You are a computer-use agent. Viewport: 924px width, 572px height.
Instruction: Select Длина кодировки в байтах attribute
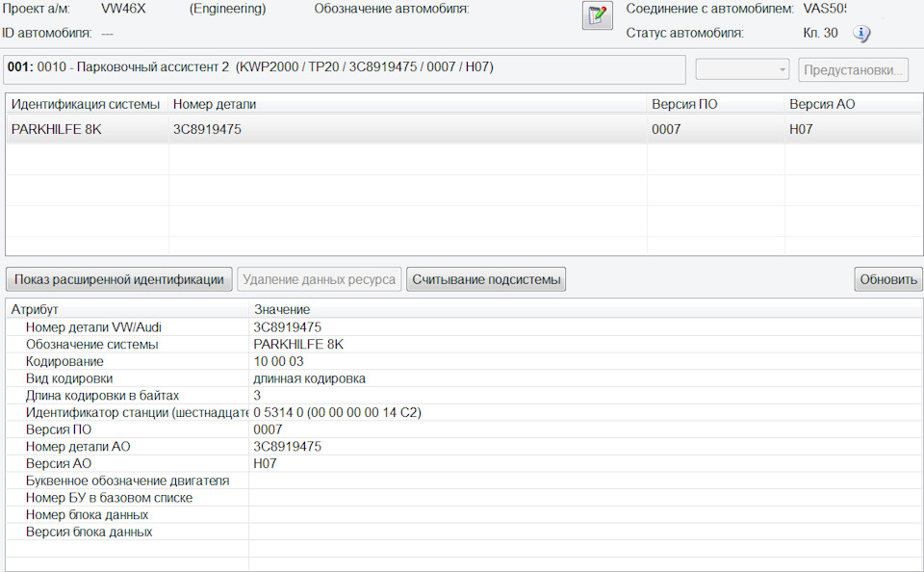464,396
